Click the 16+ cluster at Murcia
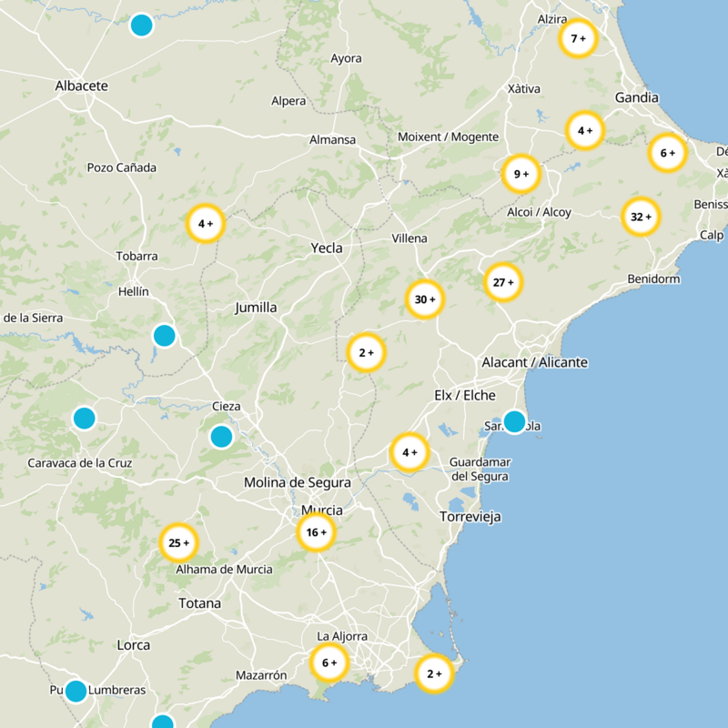The image size is (728, 728). pos(317,532)
